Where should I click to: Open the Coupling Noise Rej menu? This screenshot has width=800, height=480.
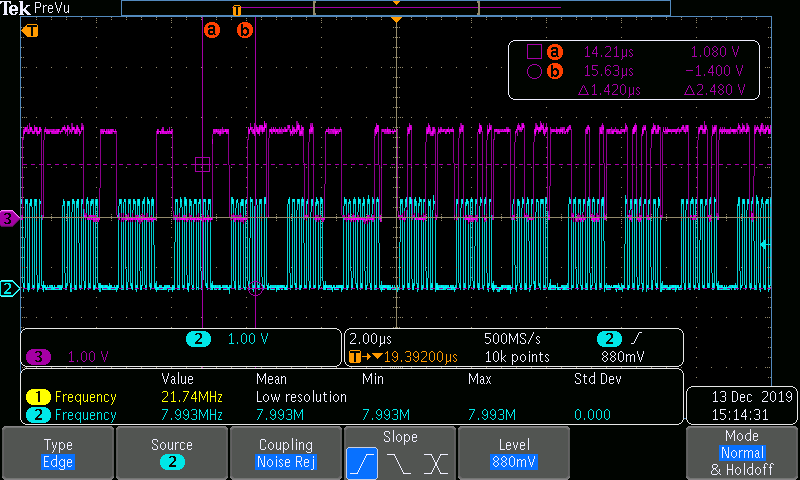286,453
